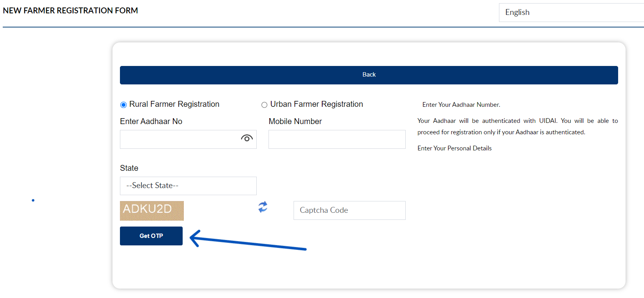Refresh the captcha image
644x298 pixels.
coord(262,208)
